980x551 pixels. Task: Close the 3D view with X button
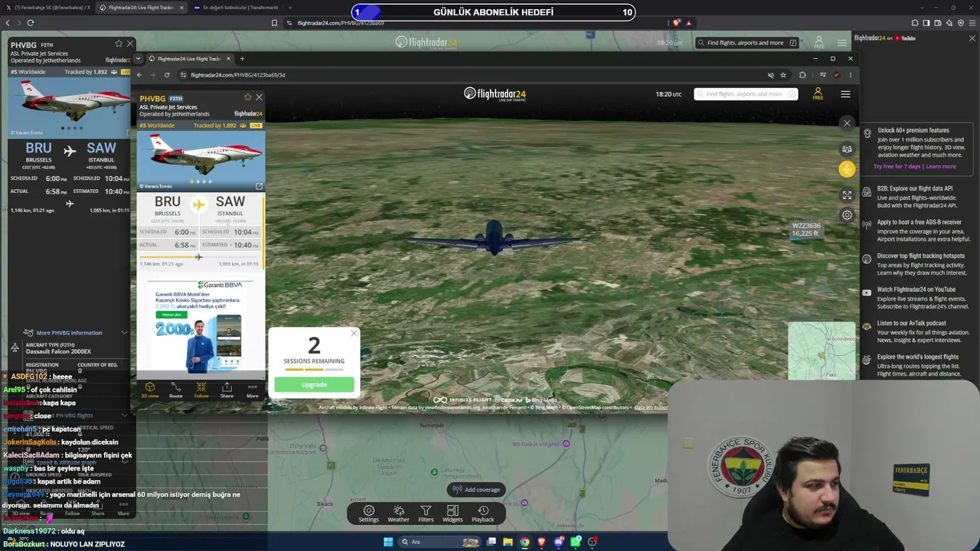(x=847, y=123)
